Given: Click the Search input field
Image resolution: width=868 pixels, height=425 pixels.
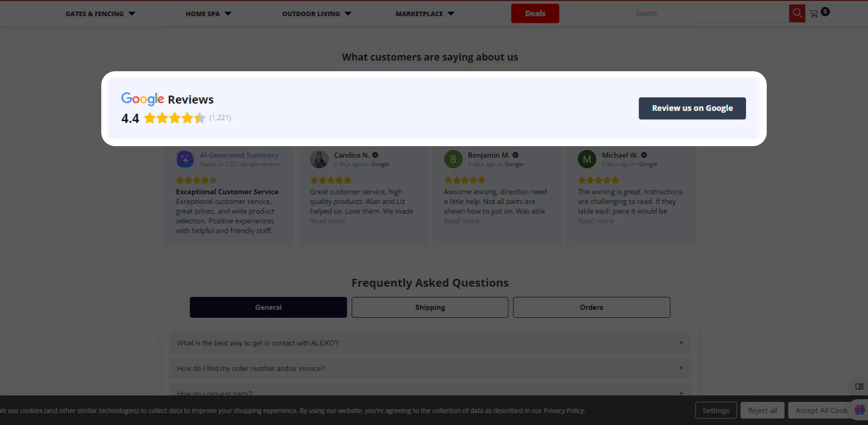Looking at the screenshot, I should click(x=709, y=13).
